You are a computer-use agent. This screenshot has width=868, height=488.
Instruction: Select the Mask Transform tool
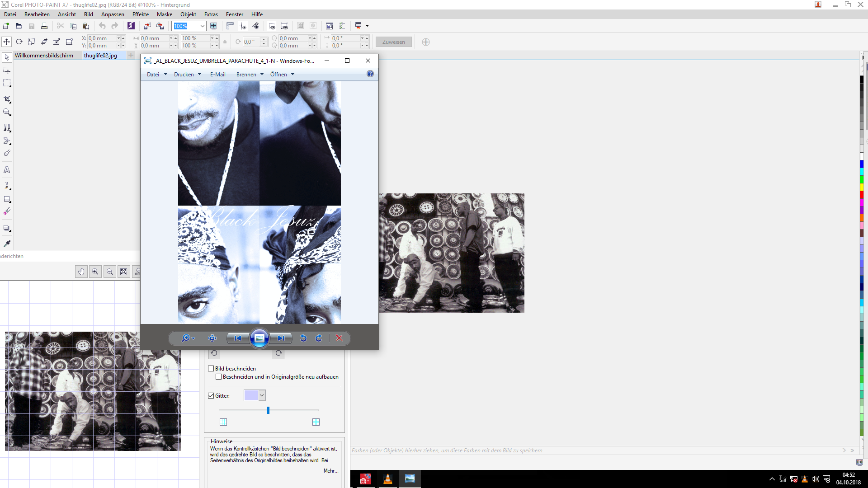coord(7,70)
